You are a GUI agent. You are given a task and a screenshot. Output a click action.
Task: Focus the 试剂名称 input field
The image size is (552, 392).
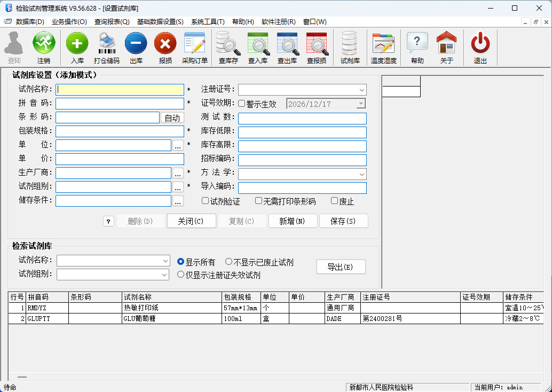coord(120,90)
